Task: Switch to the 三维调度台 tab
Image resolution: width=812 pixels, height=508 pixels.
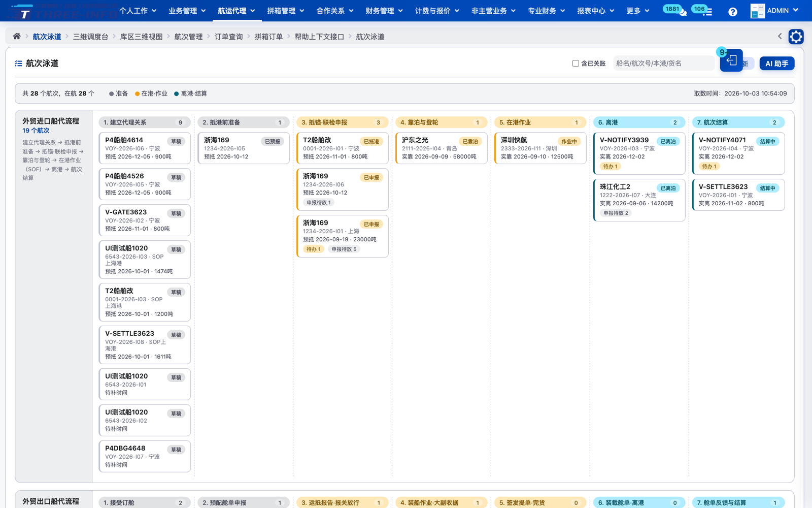Action: (x=90, y=37)
